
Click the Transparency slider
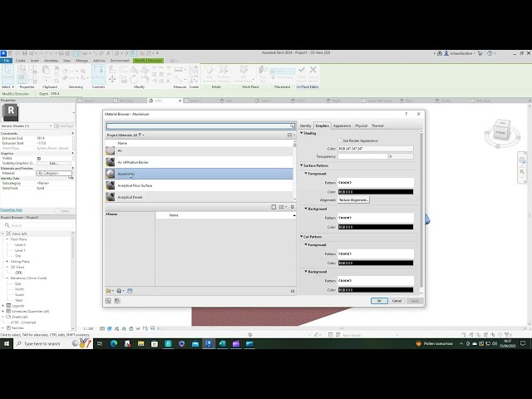tap(362, 156)
